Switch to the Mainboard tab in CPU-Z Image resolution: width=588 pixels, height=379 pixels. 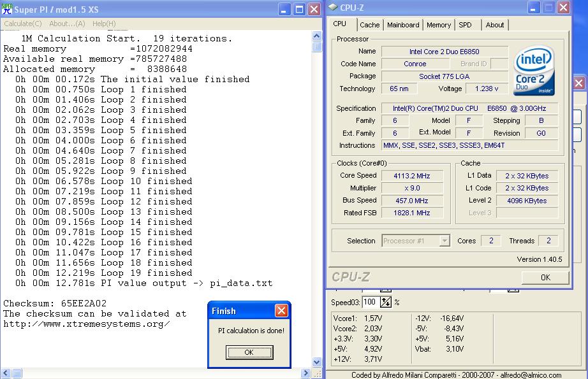(x=403, y=25)
